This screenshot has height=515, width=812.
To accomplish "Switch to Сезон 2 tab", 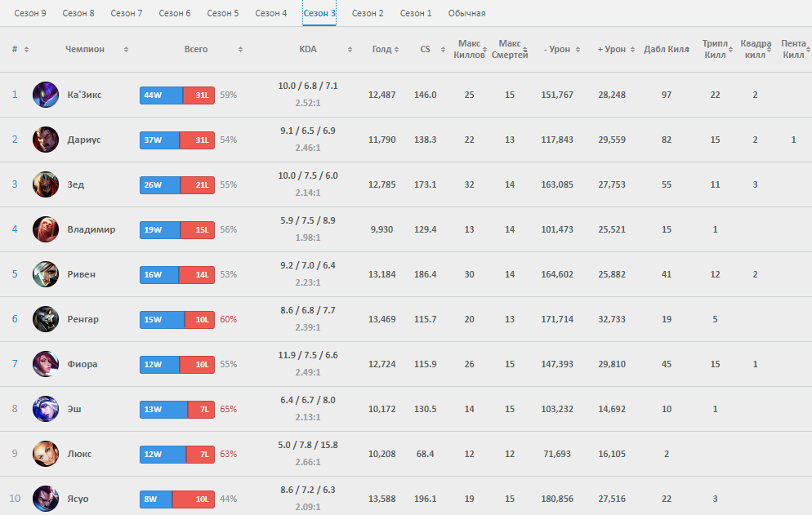I will coord(368,13).
